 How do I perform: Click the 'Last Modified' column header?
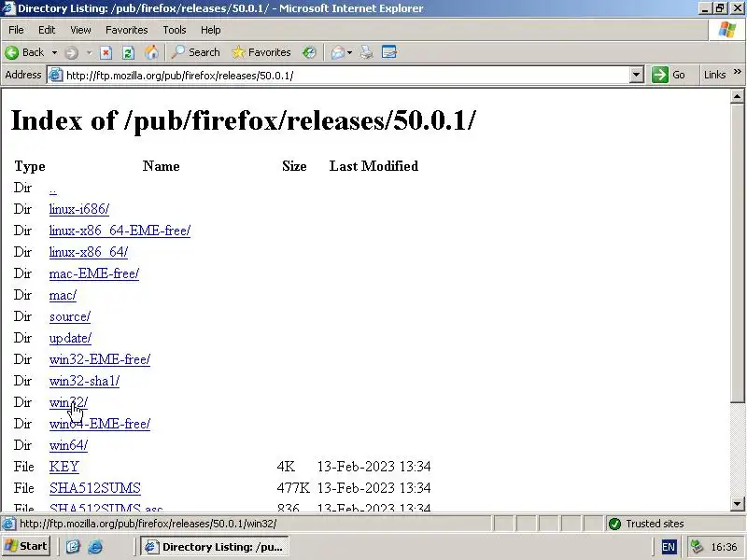click(373, 166)
